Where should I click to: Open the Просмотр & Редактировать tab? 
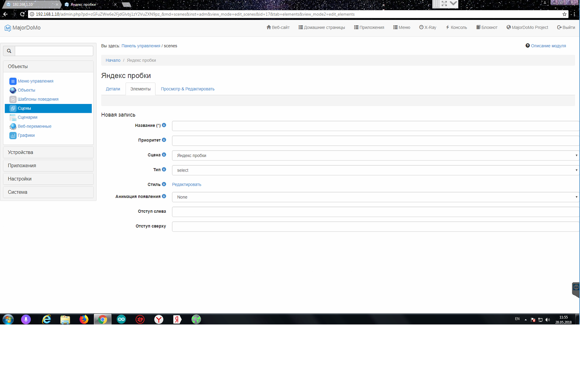(188, 89)
